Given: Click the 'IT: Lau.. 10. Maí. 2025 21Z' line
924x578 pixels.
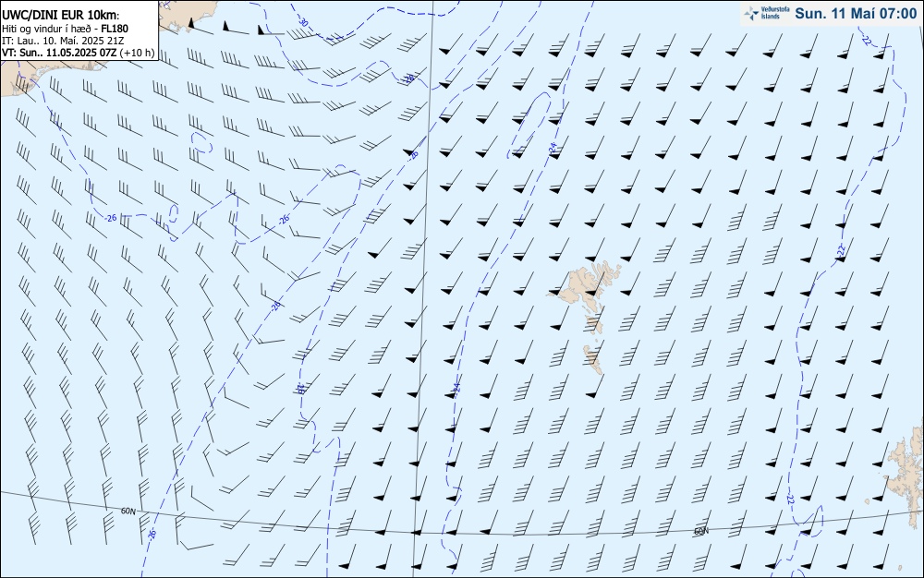Looking at the screenshot, I should 63,41.
